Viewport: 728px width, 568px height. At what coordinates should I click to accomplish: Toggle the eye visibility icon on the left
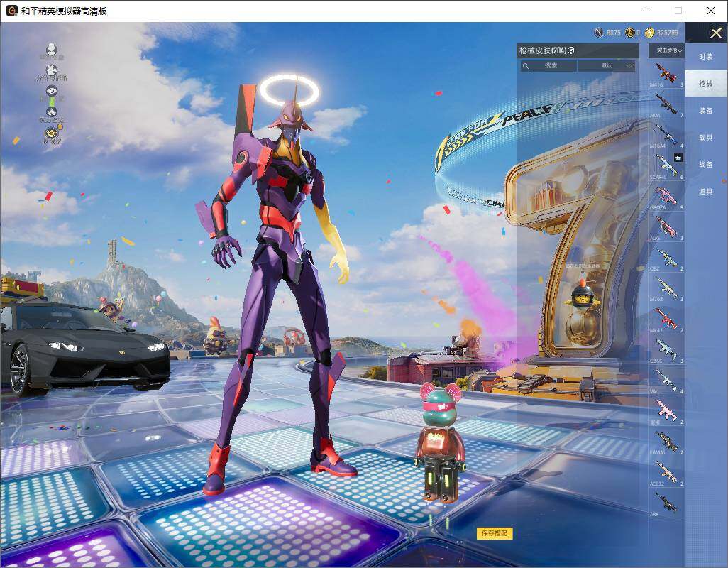pyautogui.click(x=52, y=91)
